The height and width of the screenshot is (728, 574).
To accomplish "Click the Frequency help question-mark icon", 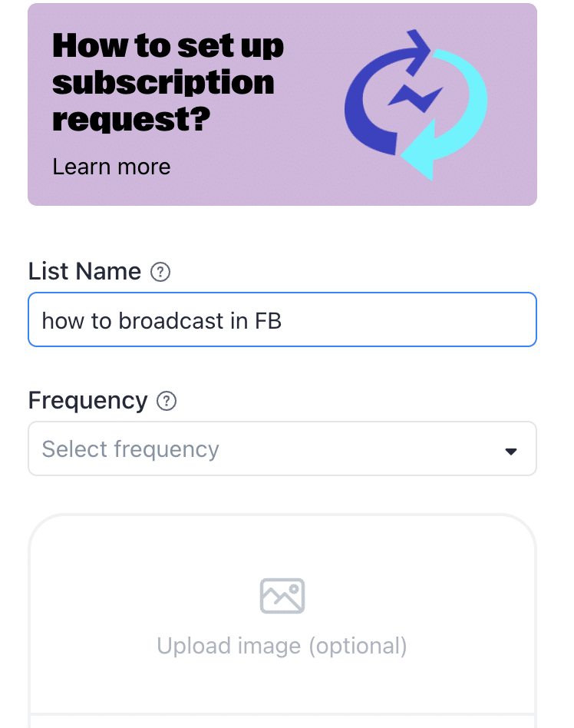I will tap(166, 401).
